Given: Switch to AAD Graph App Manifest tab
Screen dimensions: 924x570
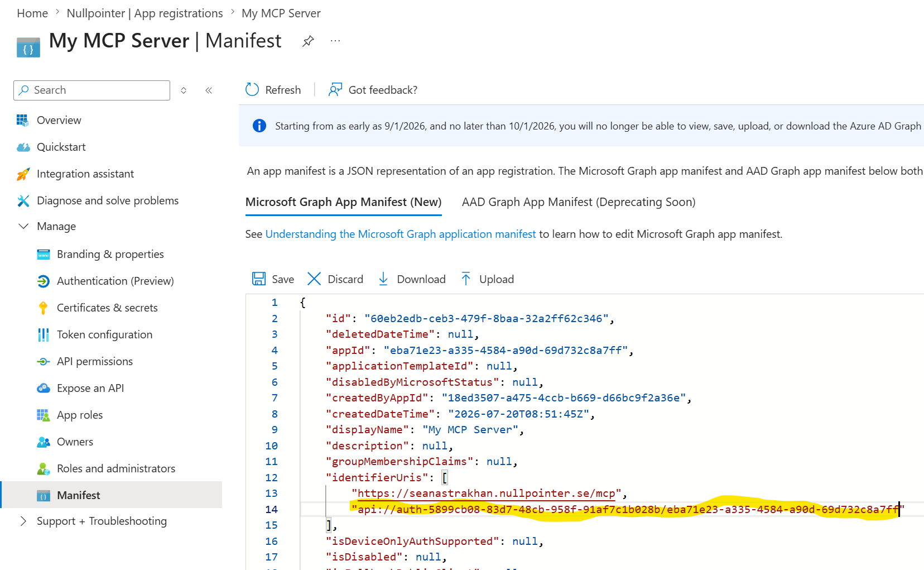Looking at the screenshot, I should (579, 202).
